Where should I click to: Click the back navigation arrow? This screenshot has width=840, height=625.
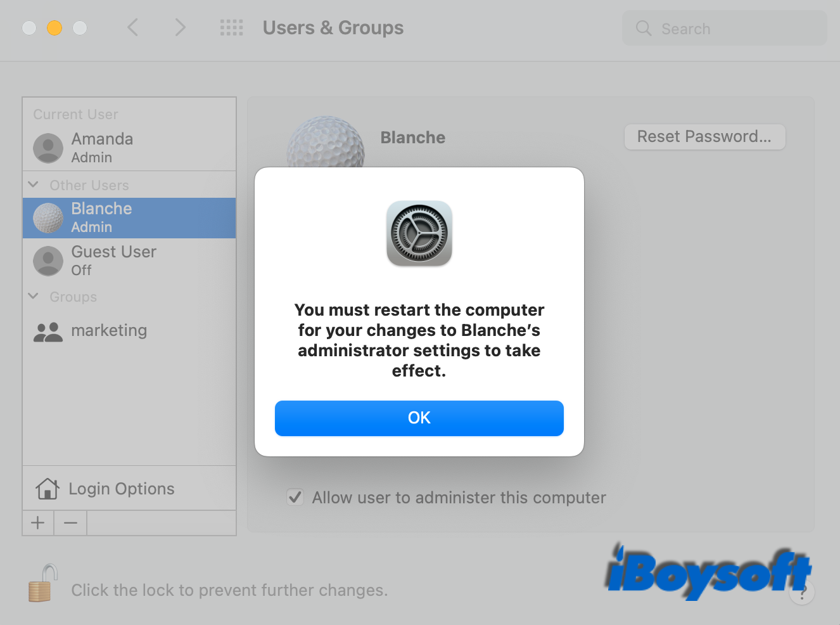click(x=132, y=27)
